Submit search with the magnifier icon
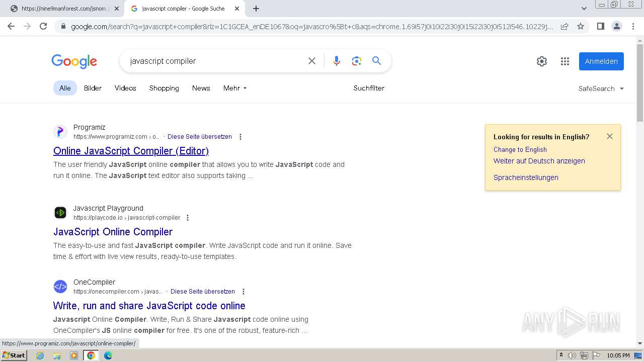Viewport: 644px width, 362px height. click(x=376, y=61)
